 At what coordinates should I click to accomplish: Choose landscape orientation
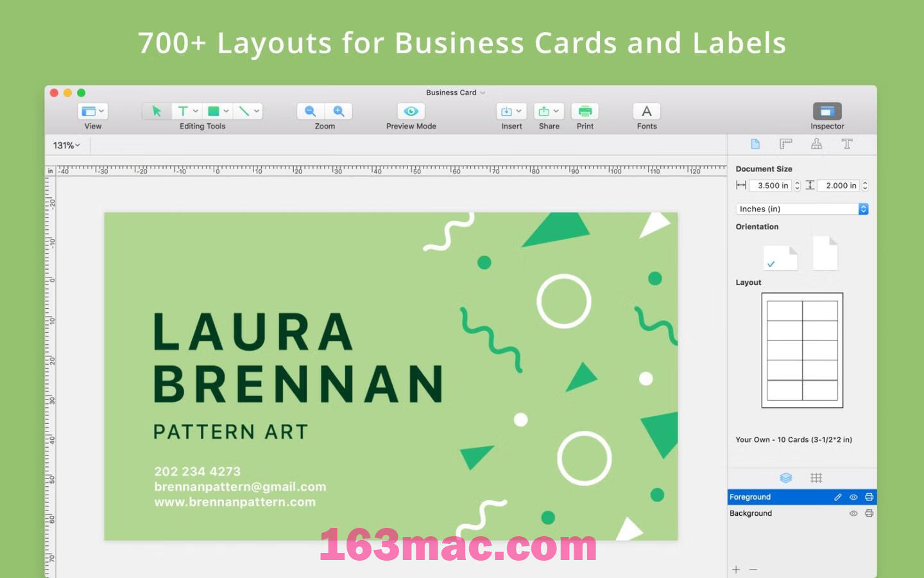coord(780,258)
